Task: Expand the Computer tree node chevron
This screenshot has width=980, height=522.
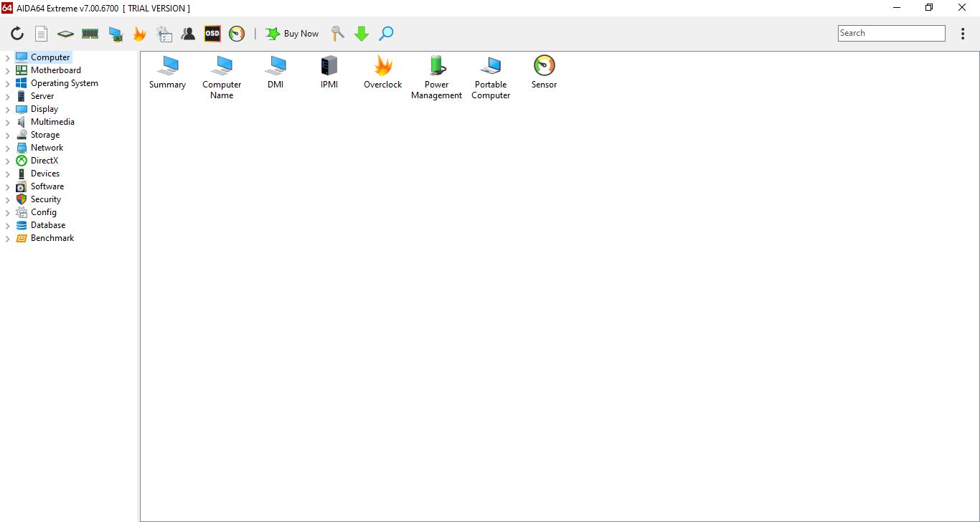Action: pyautogui.click(x=8, y=57)
